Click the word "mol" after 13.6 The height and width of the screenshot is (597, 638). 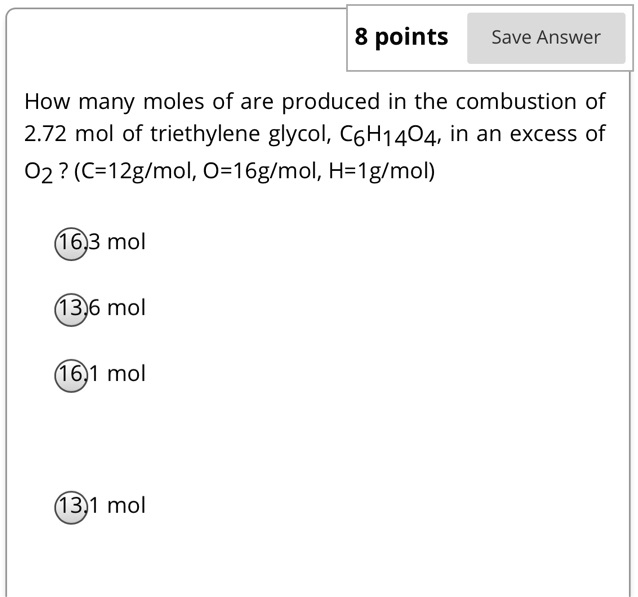tap(126, 308)
